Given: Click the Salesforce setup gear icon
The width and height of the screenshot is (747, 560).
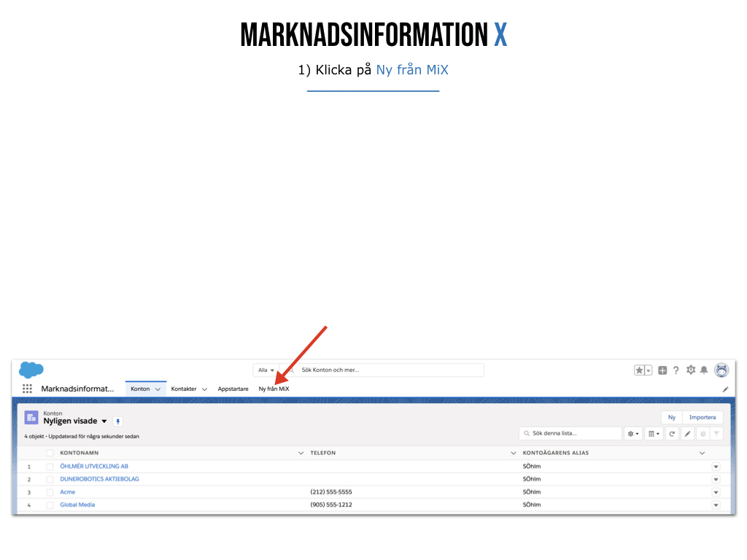Looking at the screenshot, I should [x=691, y=370].
